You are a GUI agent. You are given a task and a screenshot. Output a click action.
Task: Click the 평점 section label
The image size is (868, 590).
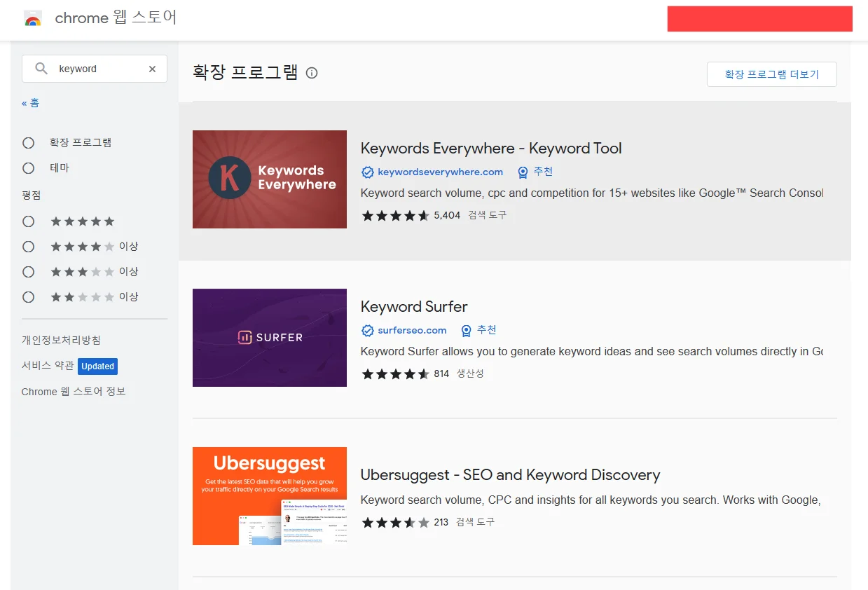[x=32, y=195]
